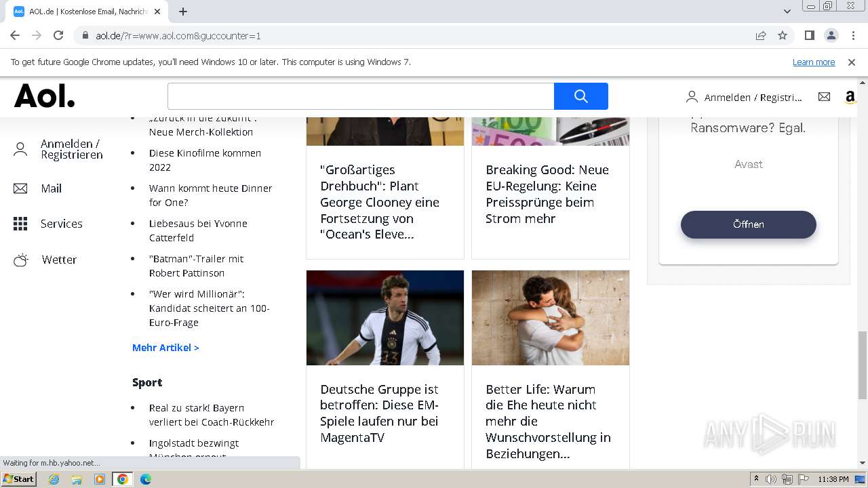Open the Wetter sidebar link

[59, 260]
